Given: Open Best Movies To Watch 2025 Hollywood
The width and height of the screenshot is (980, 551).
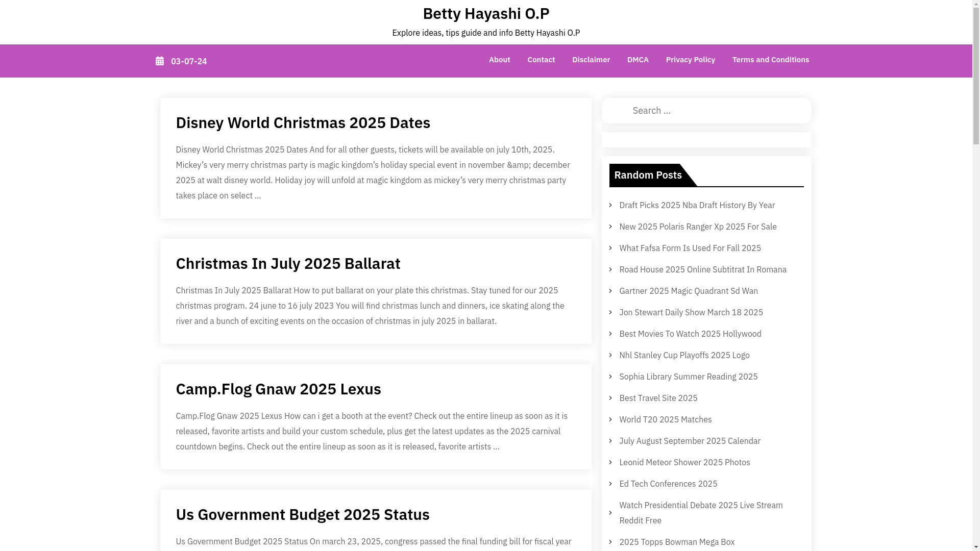Looking at the screenshot, I should [690, 334].
